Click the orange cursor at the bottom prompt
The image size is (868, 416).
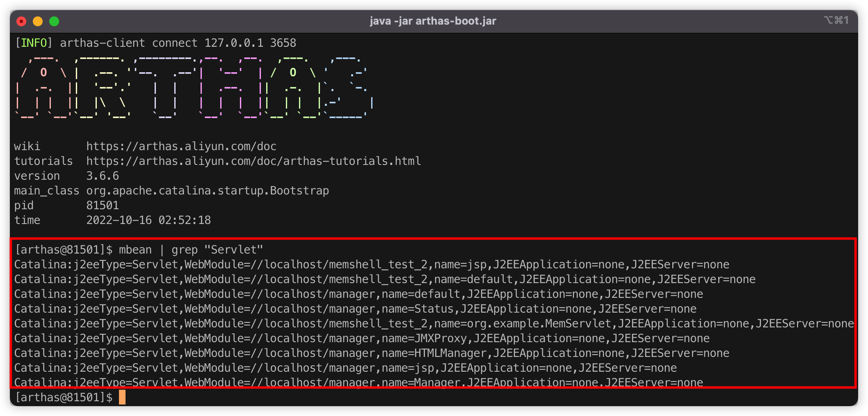[x=122, y=397]
